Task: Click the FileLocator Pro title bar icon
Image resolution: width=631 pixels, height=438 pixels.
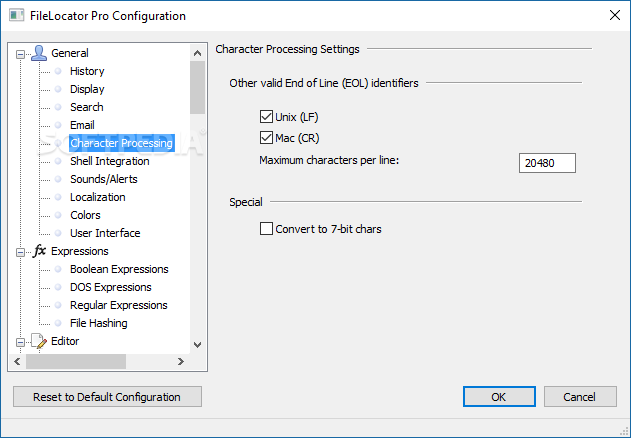Action: [16, 16]
